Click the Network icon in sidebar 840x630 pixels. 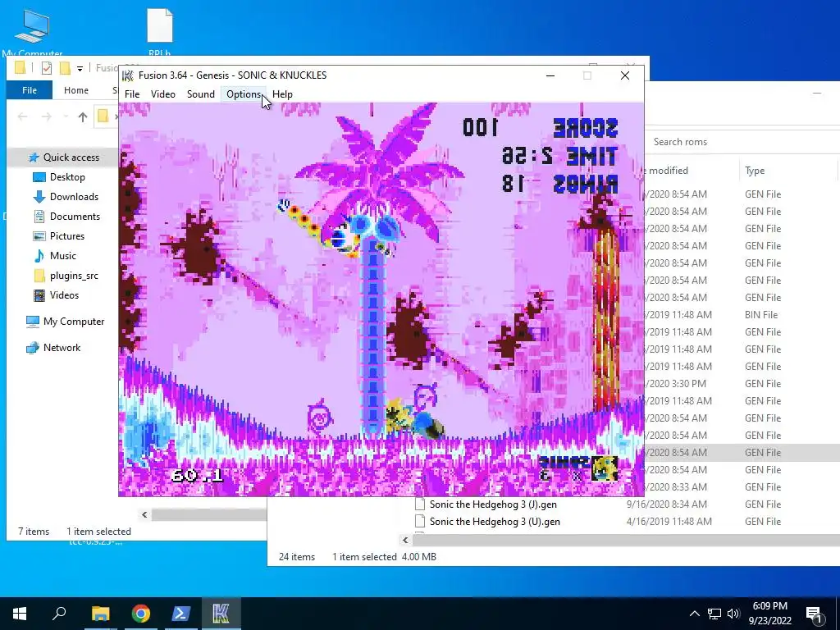(x=33, y=348)
